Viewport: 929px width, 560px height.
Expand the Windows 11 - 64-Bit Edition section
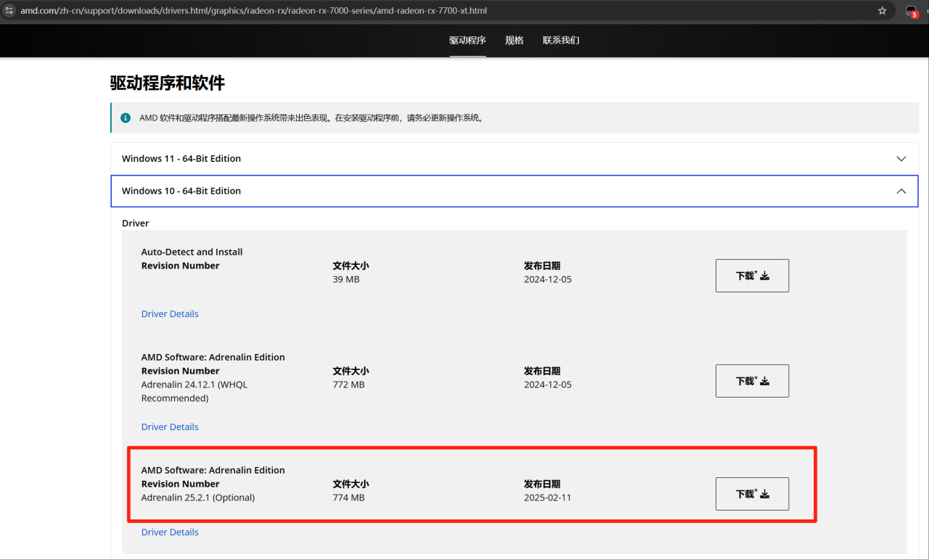514,159
